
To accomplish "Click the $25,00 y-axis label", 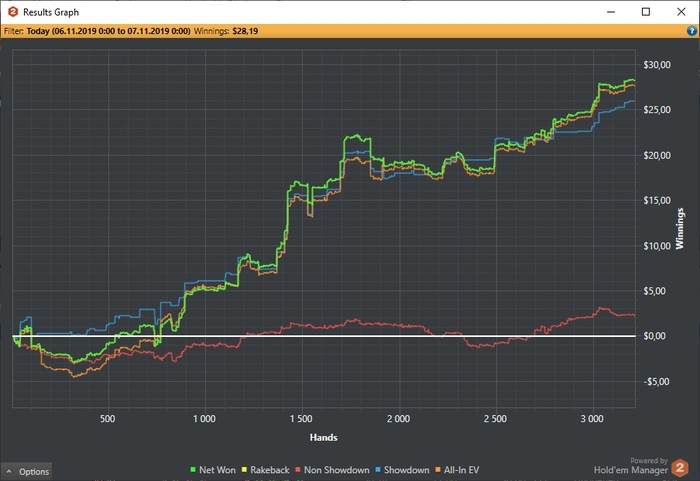I will point(657,110).
